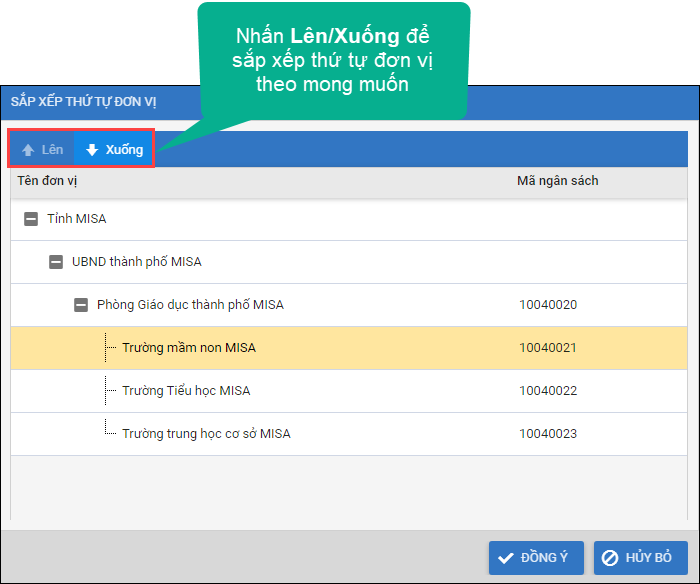
Task: Select the Trường mầm non MISA row
Action: pos(189,348)
